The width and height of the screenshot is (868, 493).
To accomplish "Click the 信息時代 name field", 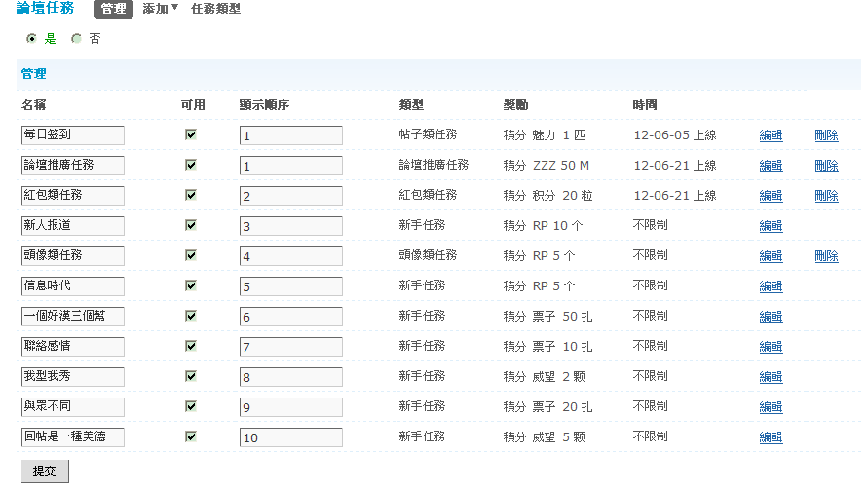I will (72, 285).
